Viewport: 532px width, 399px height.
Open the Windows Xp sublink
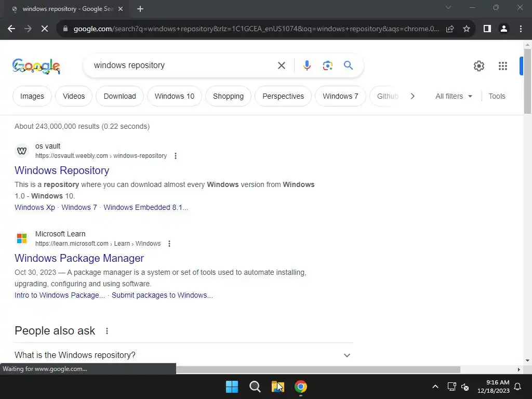click(35, 207)
